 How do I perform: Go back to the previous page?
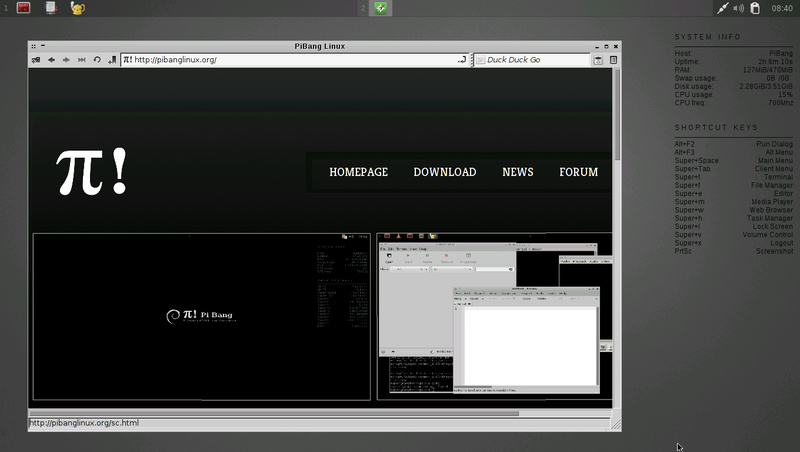[x=51, y=60]
